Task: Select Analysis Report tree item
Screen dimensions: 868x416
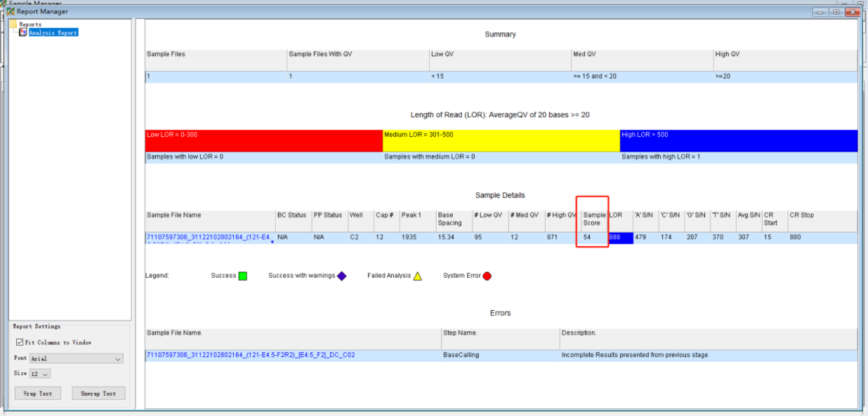Action: point(53,33)
